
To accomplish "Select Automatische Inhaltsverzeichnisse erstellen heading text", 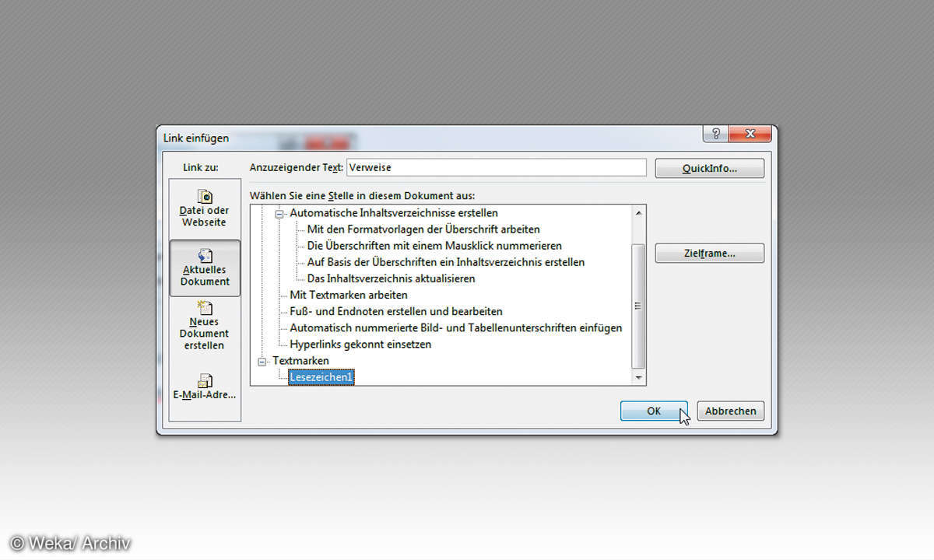I will click(394, 213).
